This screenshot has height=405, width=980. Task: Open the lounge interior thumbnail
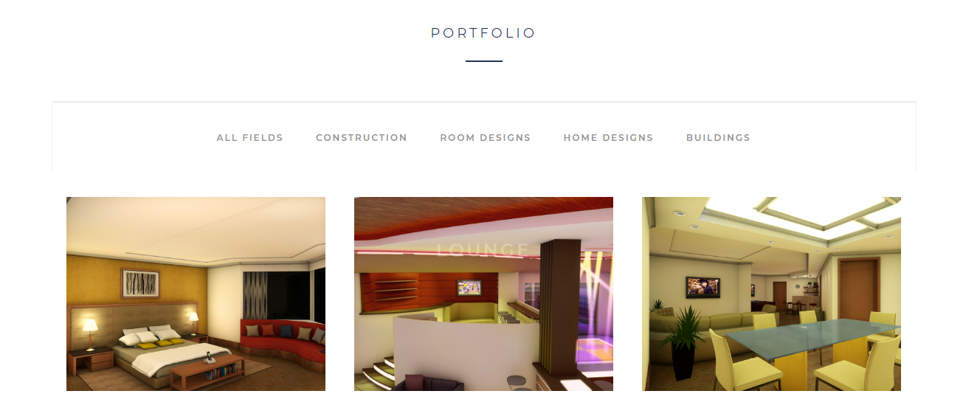[483, 294]
